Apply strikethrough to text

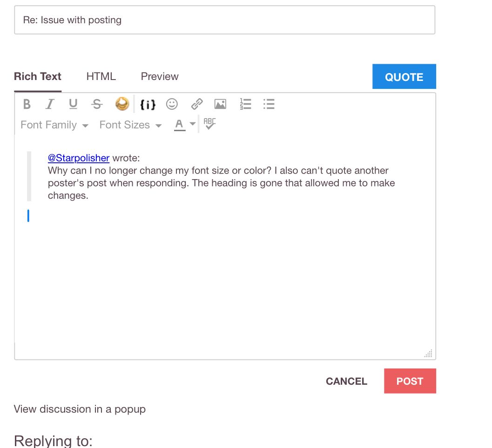click(x=97, y=104)
